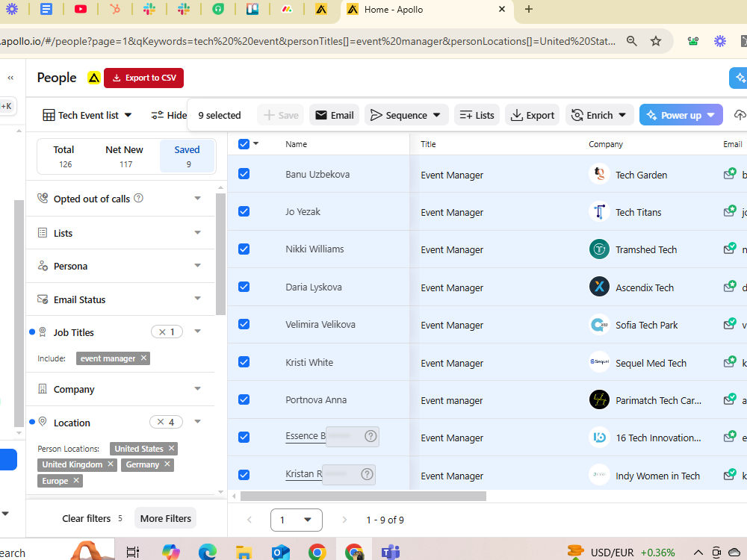Uncheck the Jo Yezak row checkbox
Screen dimensions: 747x560
click(244, 211)
